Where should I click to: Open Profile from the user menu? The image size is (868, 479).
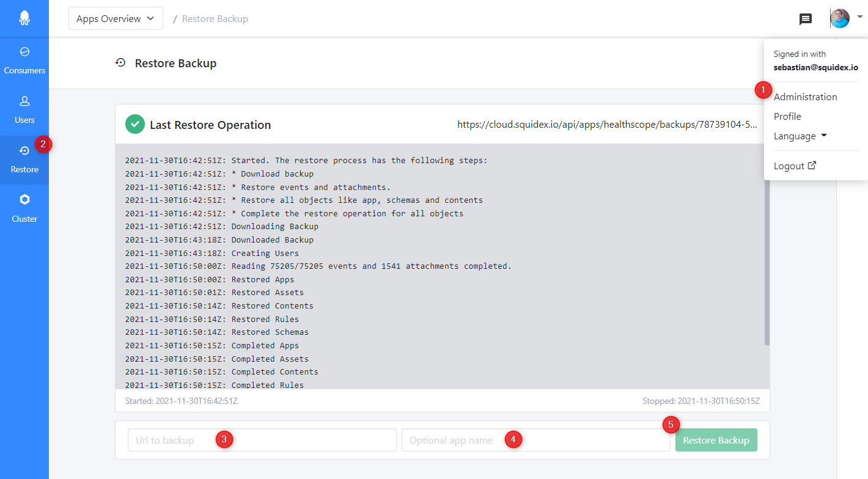[x=787, y=116]
